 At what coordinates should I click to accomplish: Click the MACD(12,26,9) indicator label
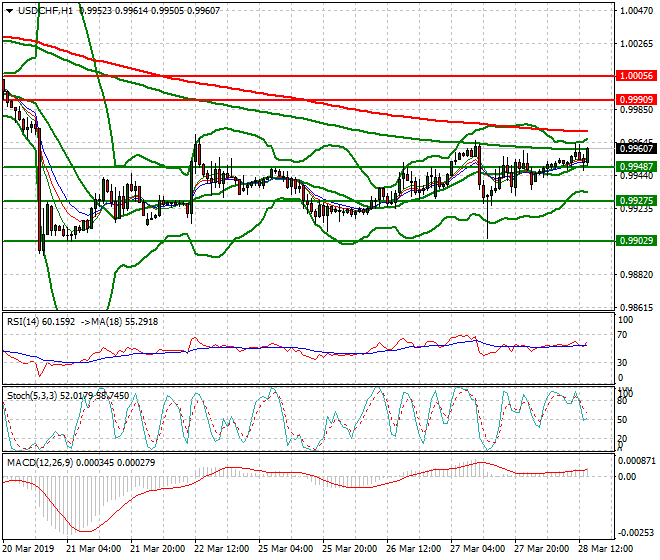coord(40,463)
